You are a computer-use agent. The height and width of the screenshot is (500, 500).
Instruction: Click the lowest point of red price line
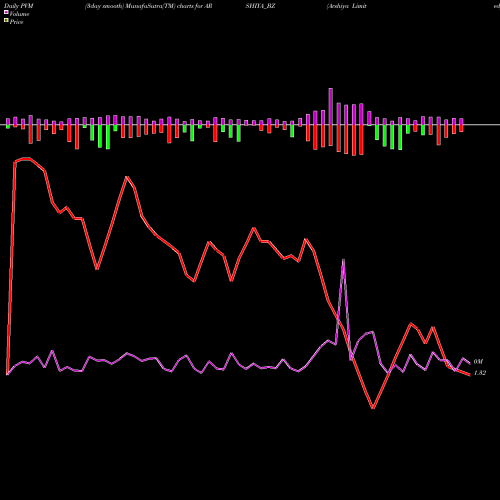click(373, 408)
